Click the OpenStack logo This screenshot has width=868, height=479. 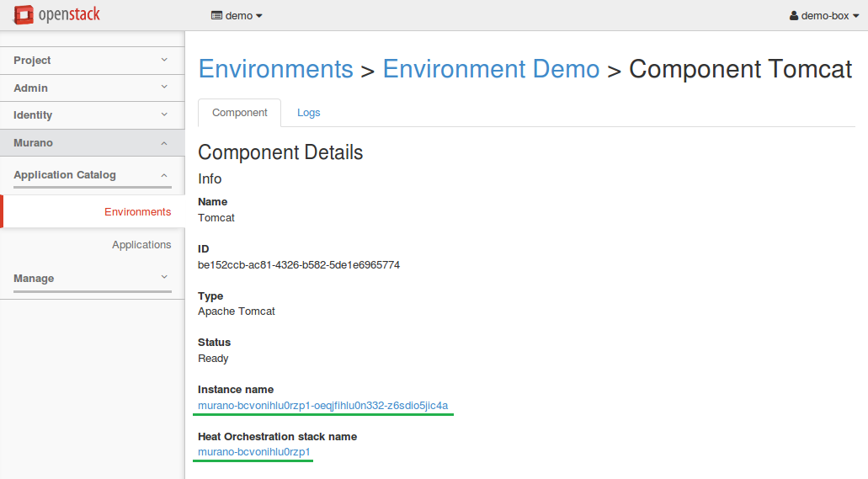56,15
